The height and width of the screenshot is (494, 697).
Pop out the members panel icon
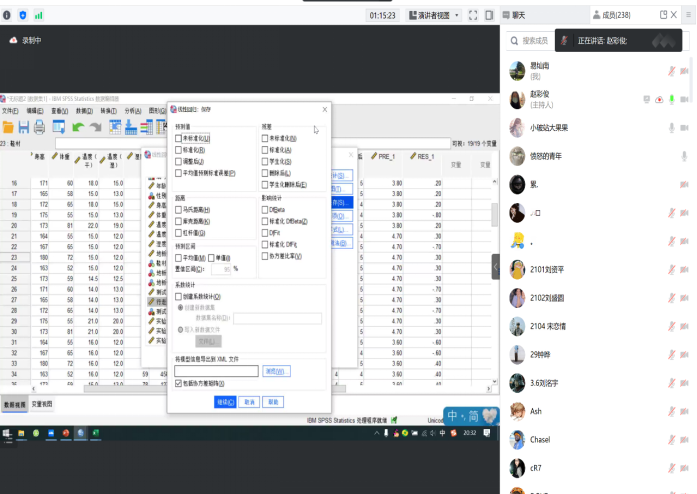point(662,15)
